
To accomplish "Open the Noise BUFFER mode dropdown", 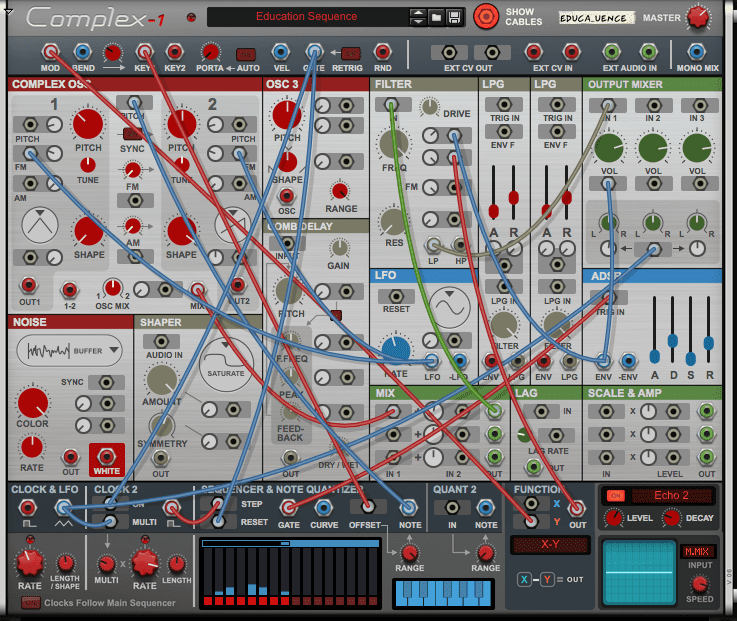I will (x=69, y=351).
